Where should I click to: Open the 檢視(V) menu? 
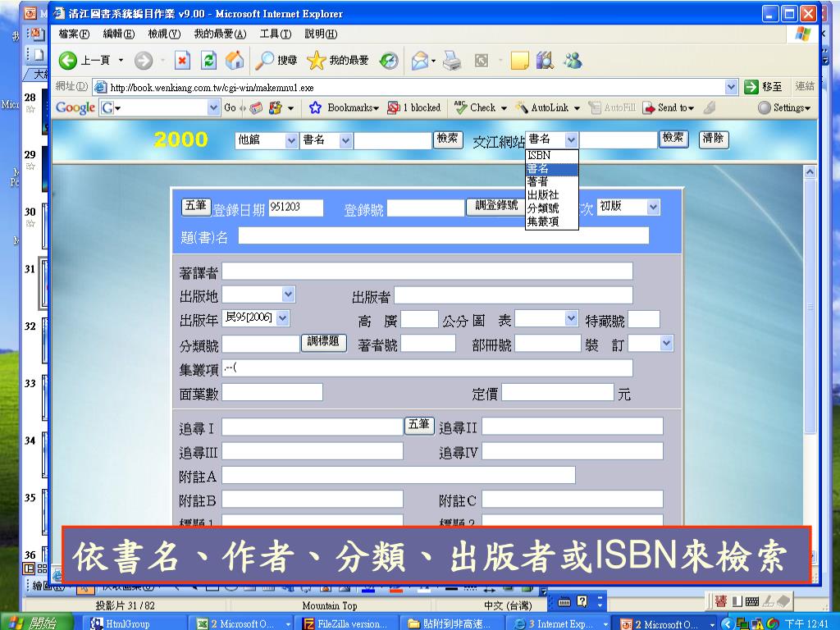point(164,34)
